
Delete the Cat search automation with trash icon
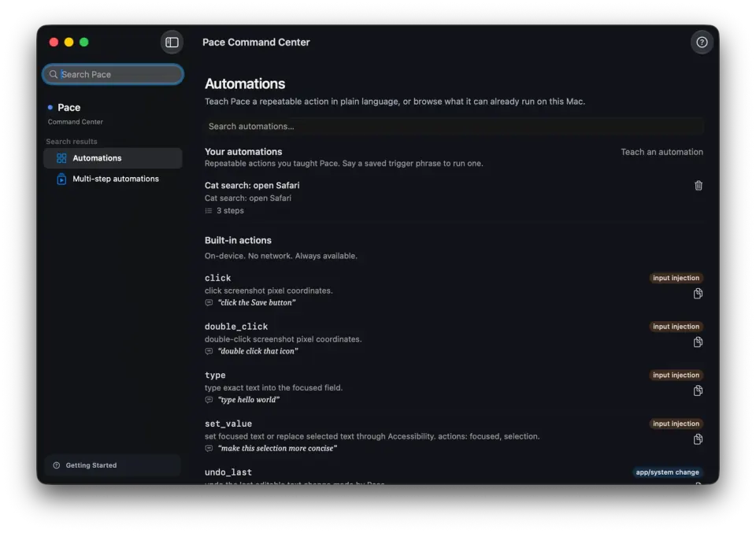click(x=698, y=186)
